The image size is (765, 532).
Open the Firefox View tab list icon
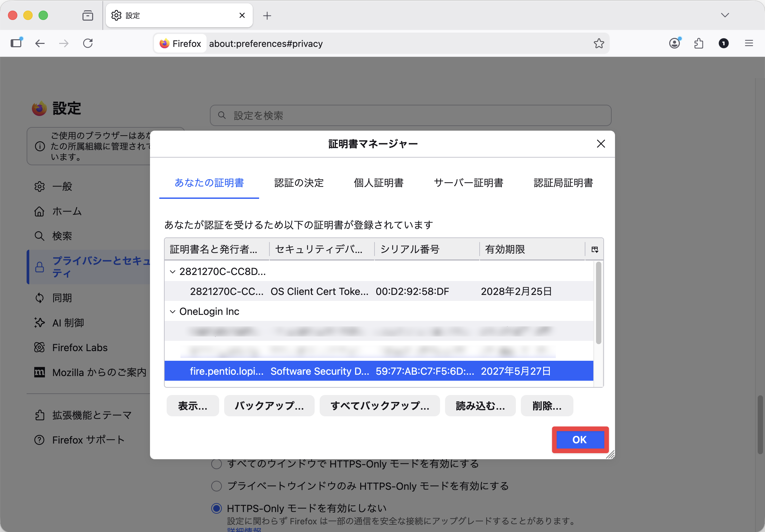[87, 15]
